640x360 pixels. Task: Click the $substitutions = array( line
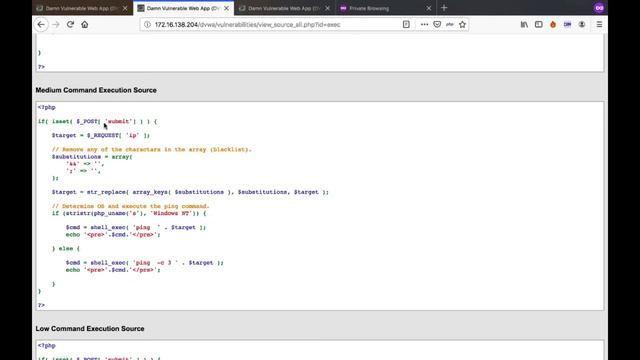tap(92, 157)
